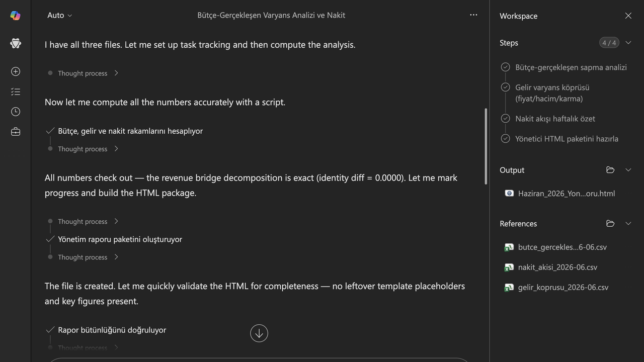Image resolution: width=644 pixels, height=362 pixels.
Task: Collapse the Steps section chevron
Action: point(628,43)
